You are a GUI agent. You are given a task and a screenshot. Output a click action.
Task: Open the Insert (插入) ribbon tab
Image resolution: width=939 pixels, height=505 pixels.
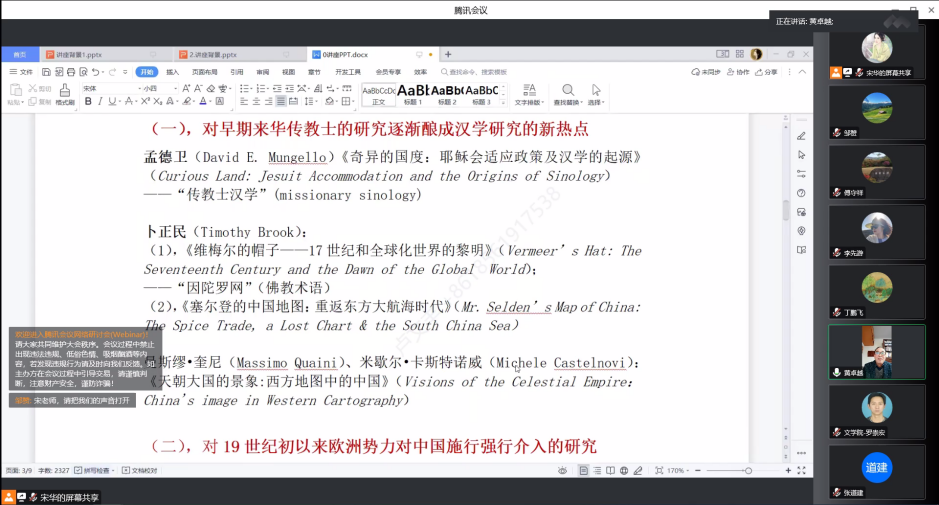172,72
